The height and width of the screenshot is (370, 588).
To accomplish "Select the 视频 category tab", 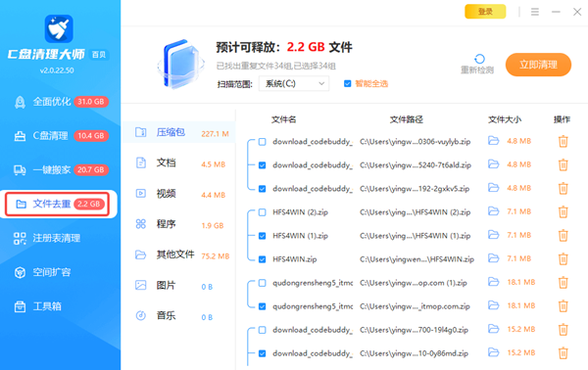I will pos(179,194).
